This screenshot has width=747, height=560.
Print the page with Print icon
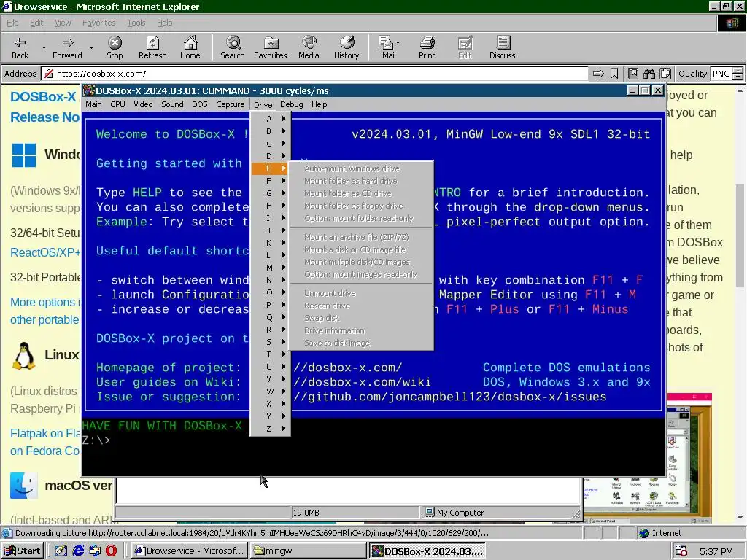point(426,47)
